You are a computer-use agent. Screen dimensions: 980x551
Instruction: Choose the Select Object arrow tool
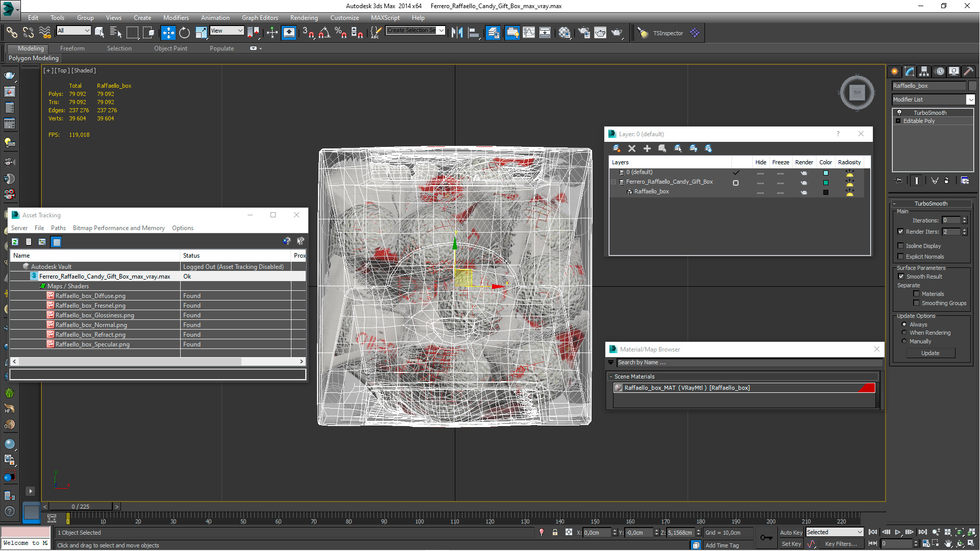click(x=100, y=33)
